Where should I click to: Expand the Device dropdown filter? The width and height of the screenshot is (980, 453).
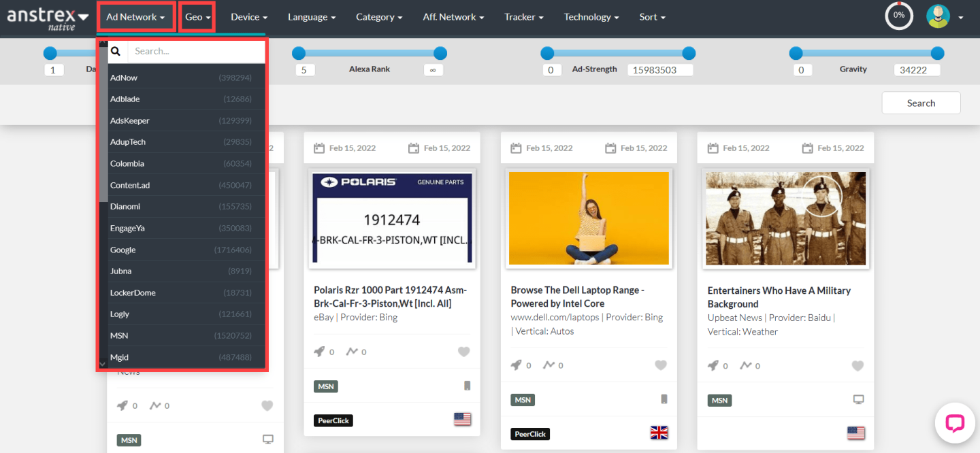coord(248,17)
